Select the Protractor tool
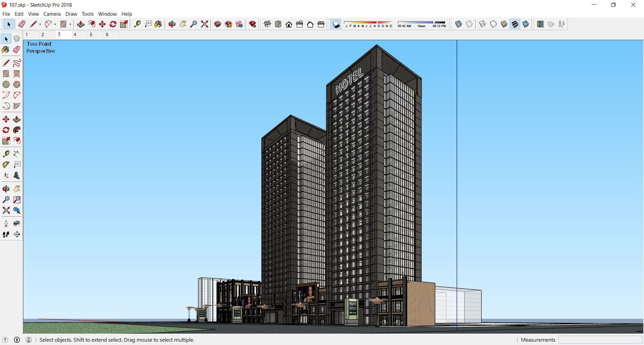 (x=6, y=164)
